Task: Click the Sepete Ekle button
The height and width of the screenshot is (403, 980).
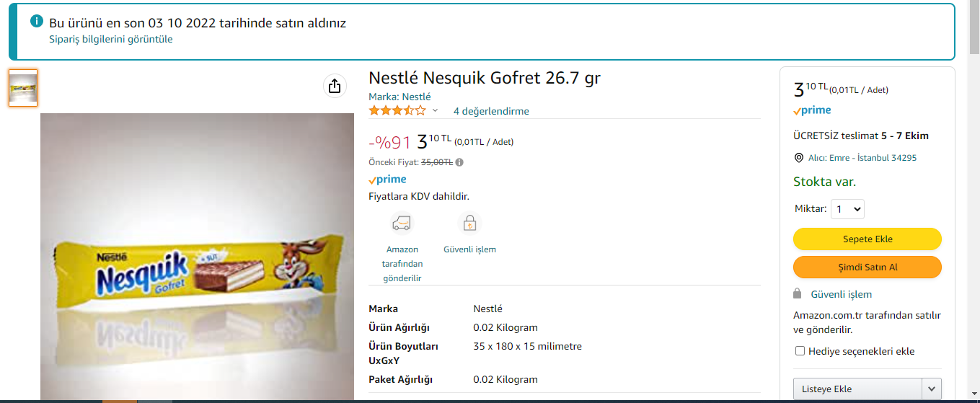Action: point(867,239)
